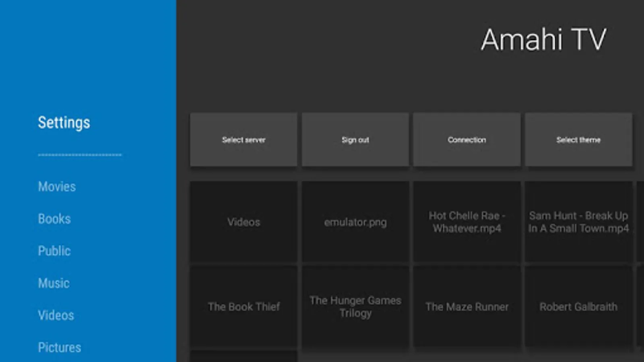This screenshot has height=362, width=644.
Task: Select Movies in the sidebar
Action: [57, 187]
